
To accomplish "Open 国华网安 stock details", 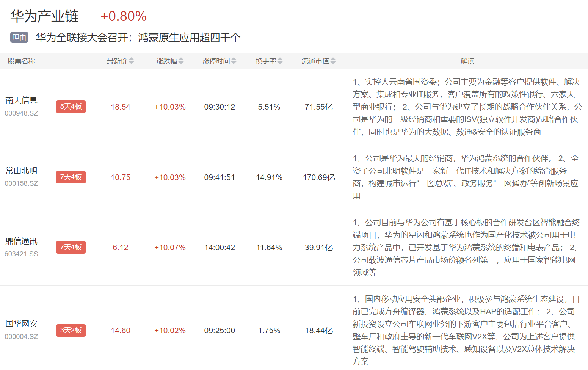I will click(x=21, y=323).
